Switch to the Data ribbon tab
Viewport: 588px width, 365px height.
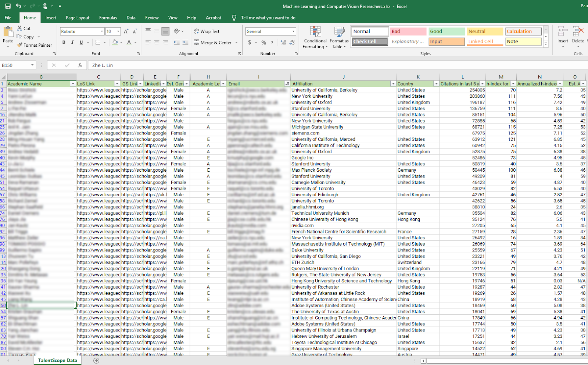tap(131, 18)
